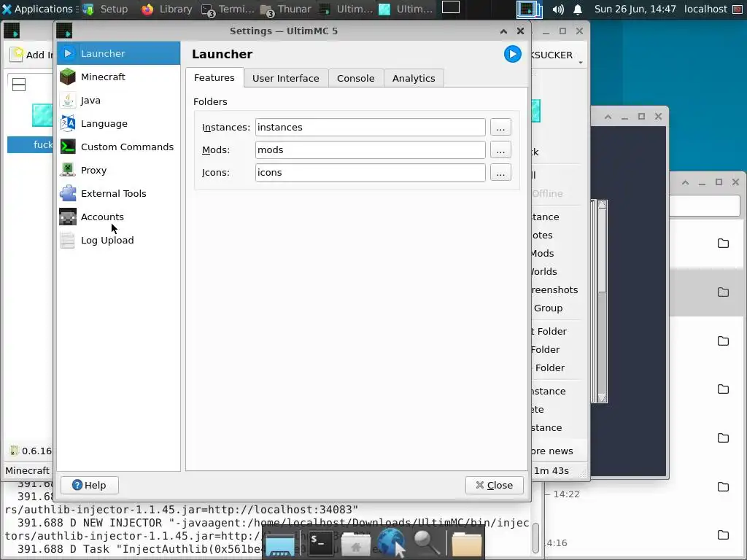Click the Mods folder text field

coord(370,149)
